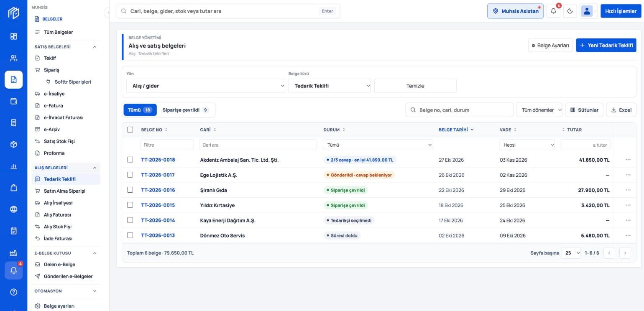
Task: Go to the dashboard grid icon in left rail
Action: click(x=14, y=36)
